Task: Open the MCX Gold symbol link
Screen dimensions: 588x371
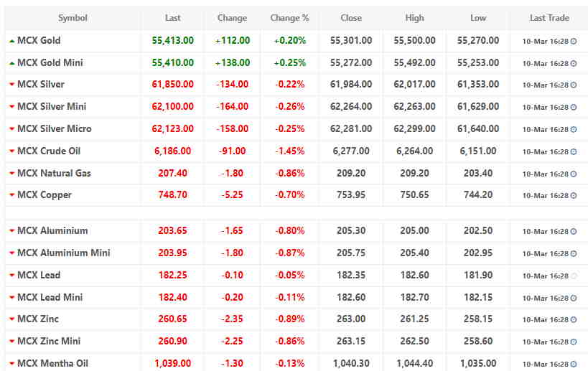Action: 39,40
